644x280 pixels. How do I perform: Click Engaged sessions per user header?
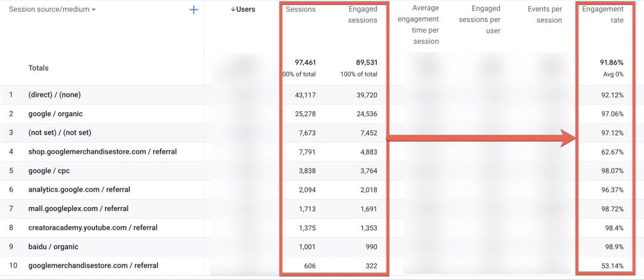(x=485, y=20)
